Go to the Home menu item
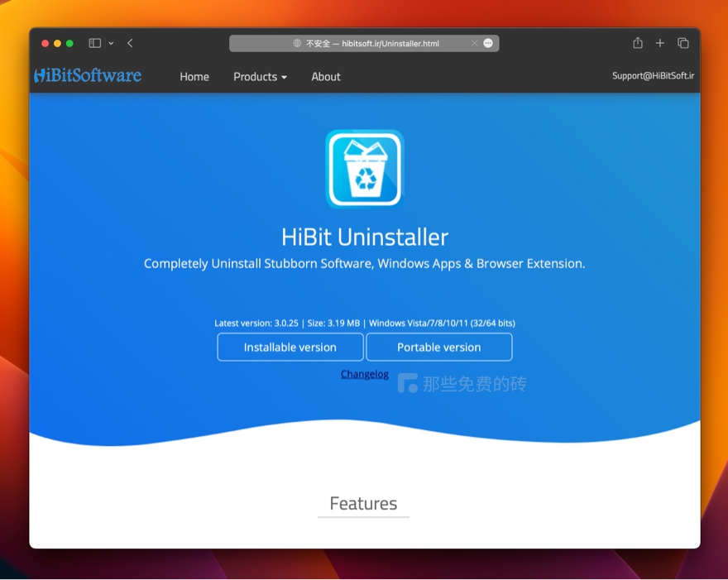The width and height of the screenshot is (728, 580). coord(194,77)
